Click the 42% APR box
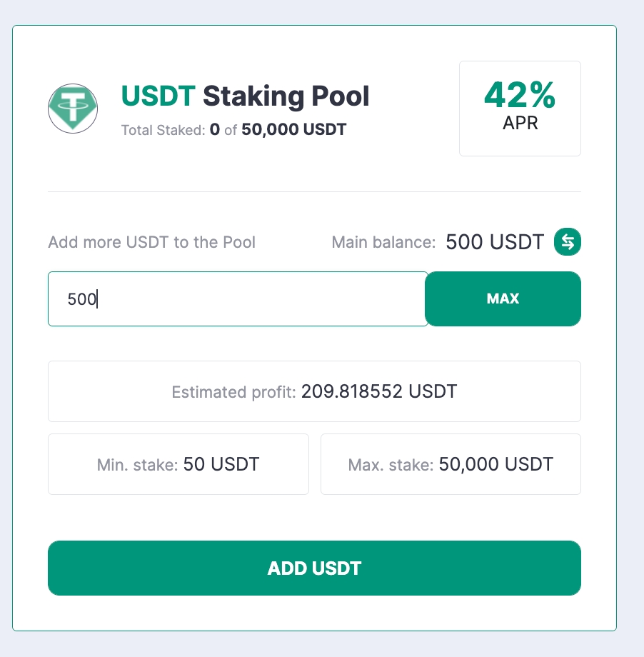The height and width of the screenshot is (657, 644). tap(520, 109)
